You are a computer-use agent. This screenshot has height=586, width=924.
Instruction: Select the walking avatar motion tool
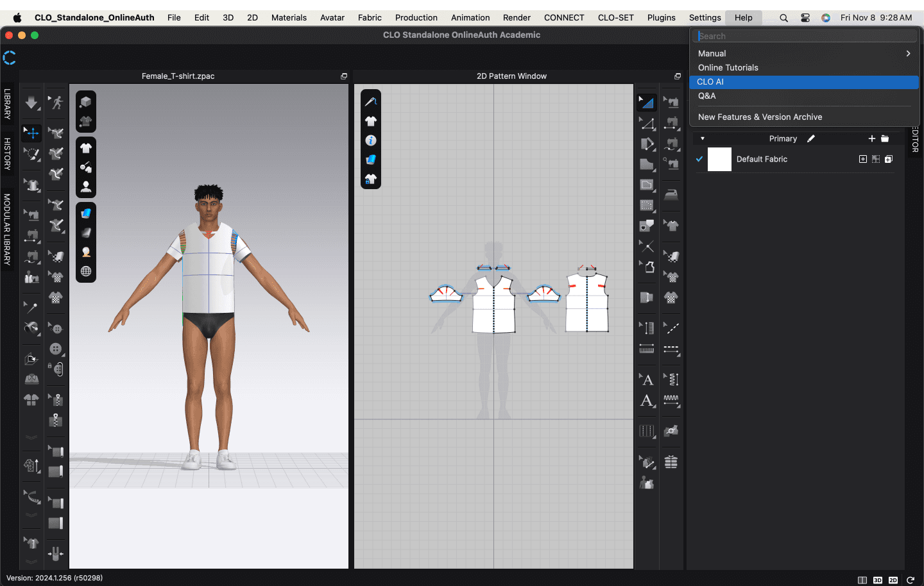click(x=56, y=103)
